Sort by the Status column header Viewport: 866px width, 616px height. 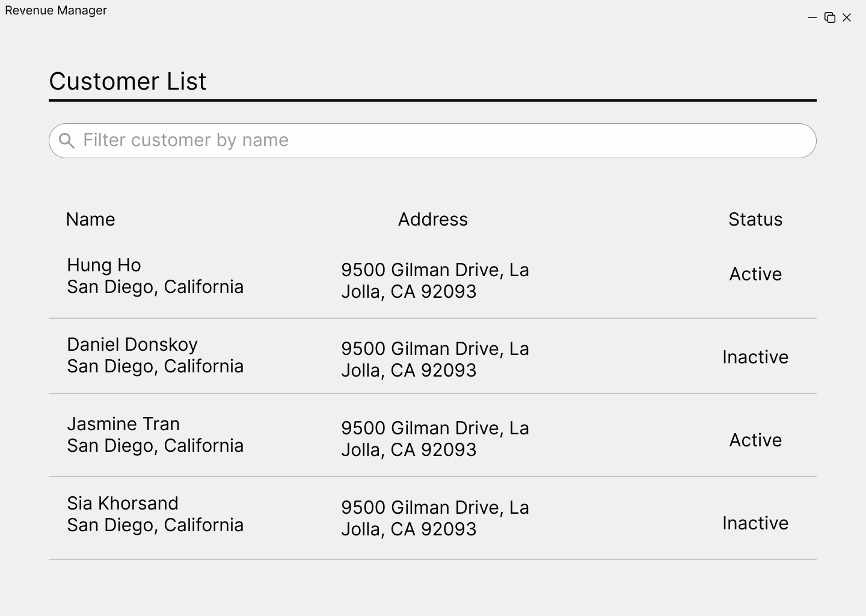pos(755,220)
